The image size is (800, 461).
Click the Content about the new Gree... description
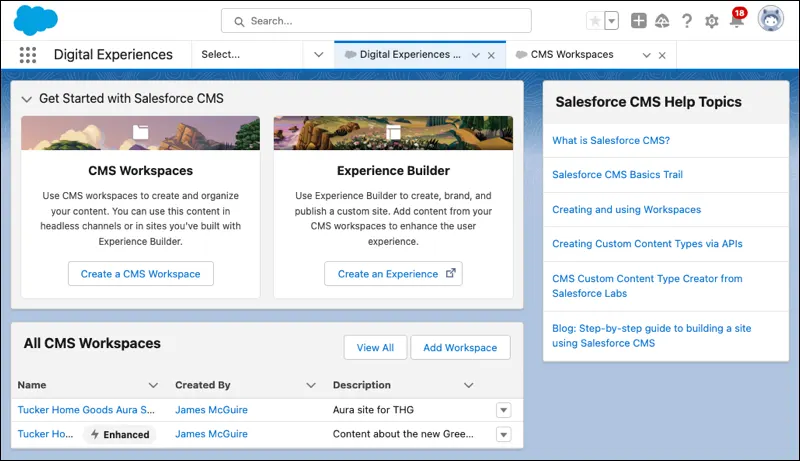point(403,434)
